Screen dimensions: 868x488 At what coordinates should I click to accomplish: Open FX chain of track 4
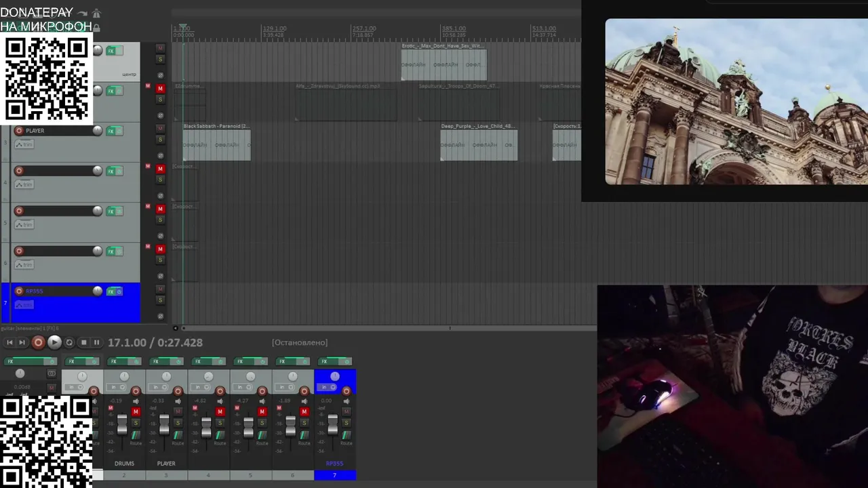point(111,171)
